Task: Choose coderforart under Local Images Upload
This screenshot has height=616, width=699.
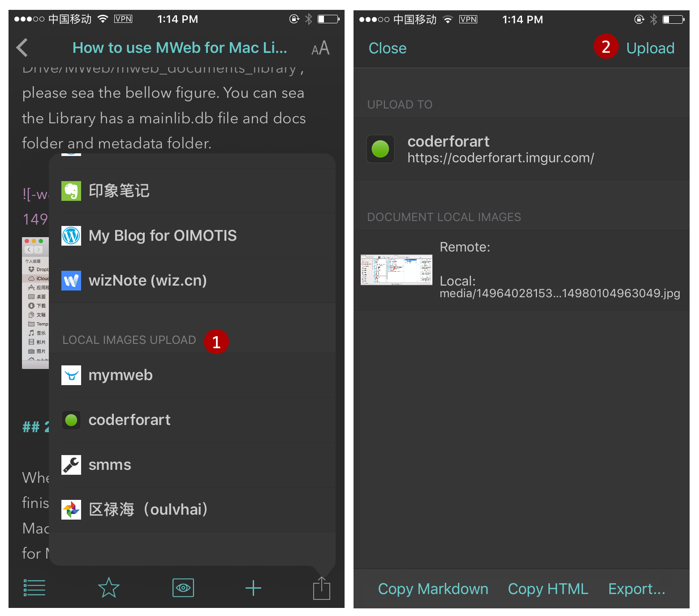Action: [129, 420]
